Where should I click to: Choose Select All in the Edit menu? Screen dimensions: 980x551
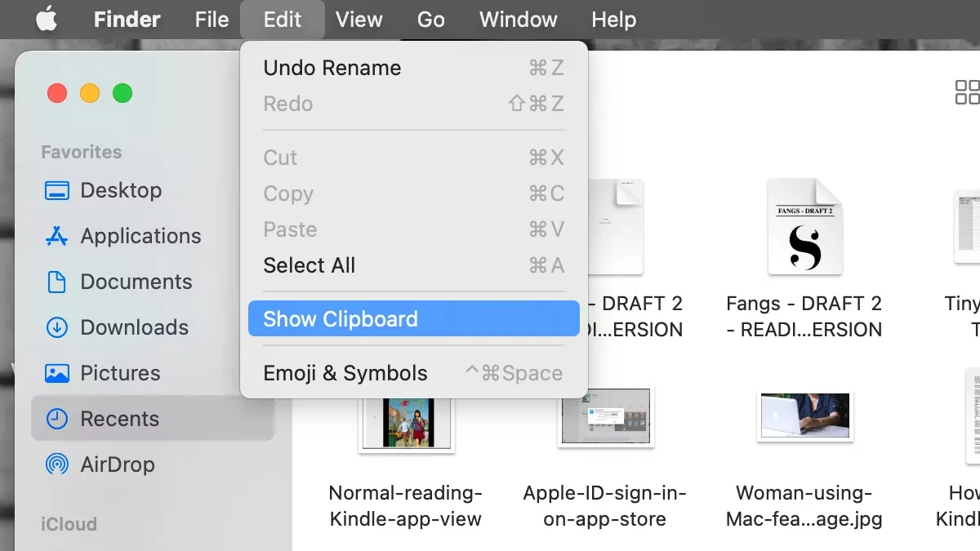coord(413,265)
